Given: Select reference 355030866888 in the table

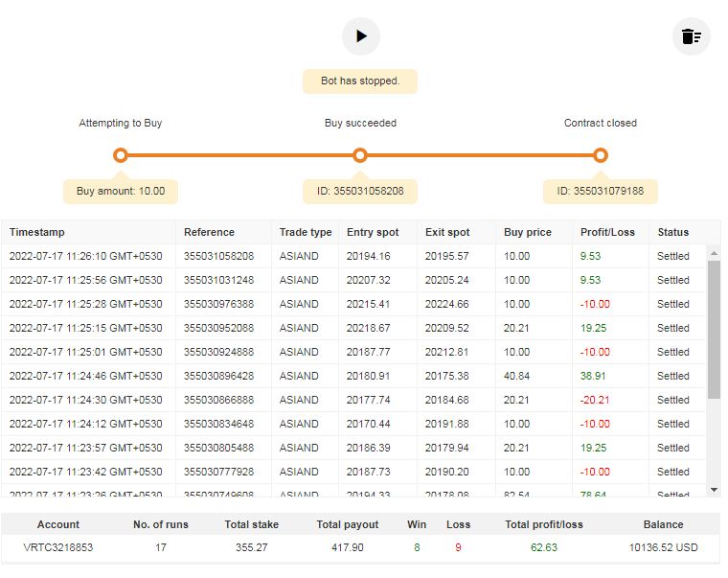Looking at the screenshot, I should (218, 400).
